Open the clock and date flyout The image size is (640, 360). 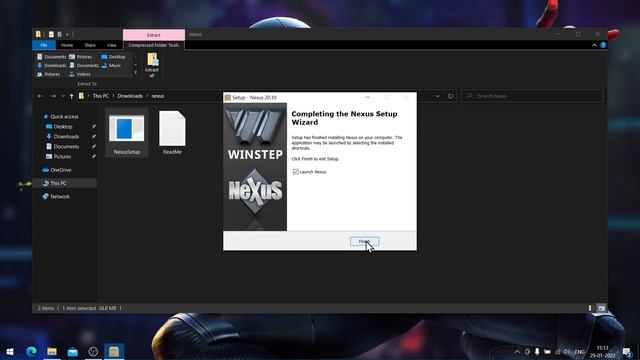click(x=603, y=352)
